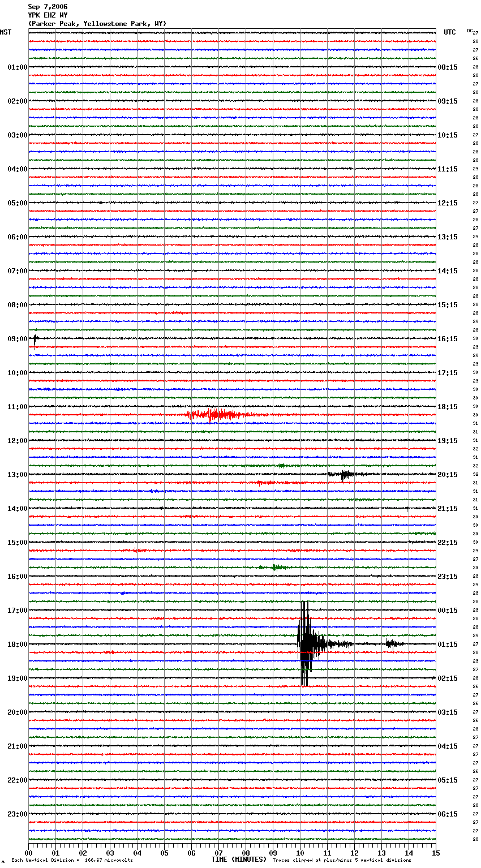
Task: Click the "TIME (MINUTES)" axis title
Action: point(239,860)
